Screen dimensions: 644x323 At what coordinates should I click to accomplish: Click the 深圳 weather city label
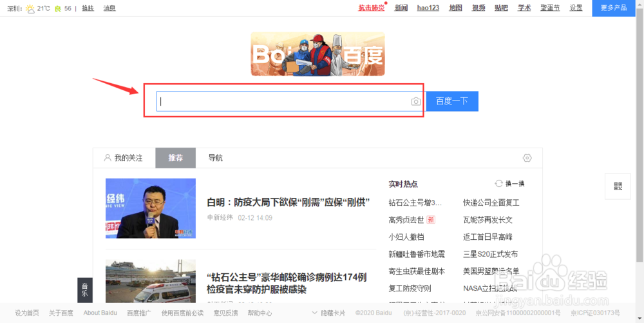[x=14, y=8]
